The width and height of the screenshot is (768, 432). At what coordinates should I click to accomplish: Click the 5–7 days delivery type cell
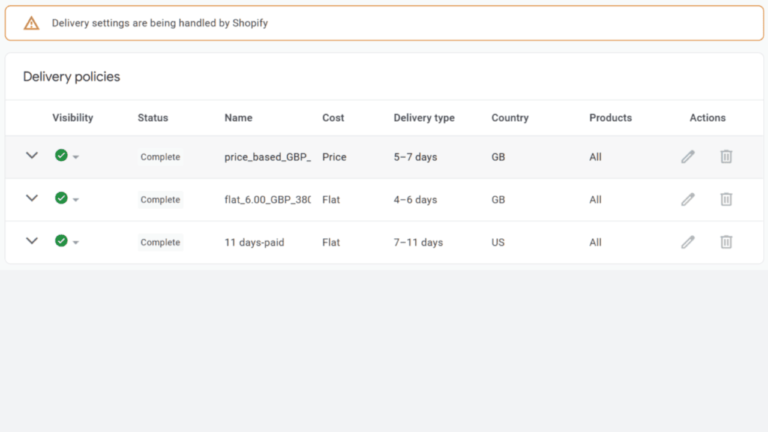pyautogui.click(x=415, y=157)
